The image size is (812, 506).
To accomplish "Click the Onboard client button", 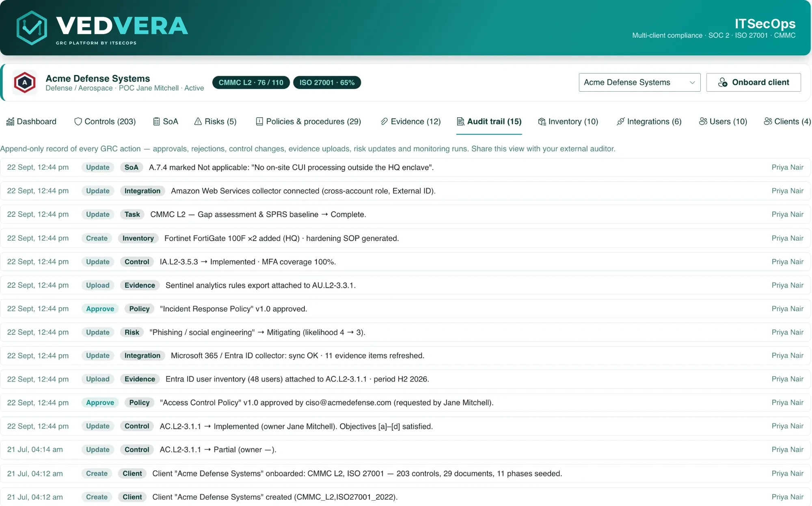I will coord(754,82).
